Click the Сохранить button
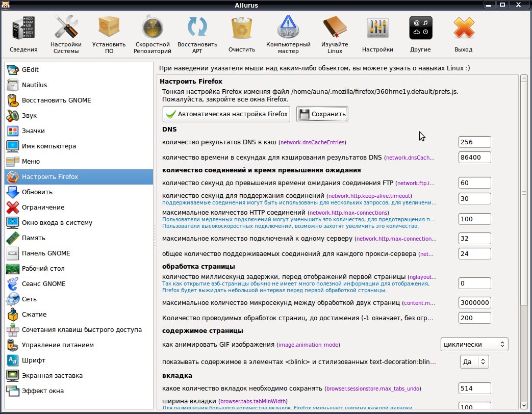532x414 pixels. pyautogui.click(x=322, y=114)
